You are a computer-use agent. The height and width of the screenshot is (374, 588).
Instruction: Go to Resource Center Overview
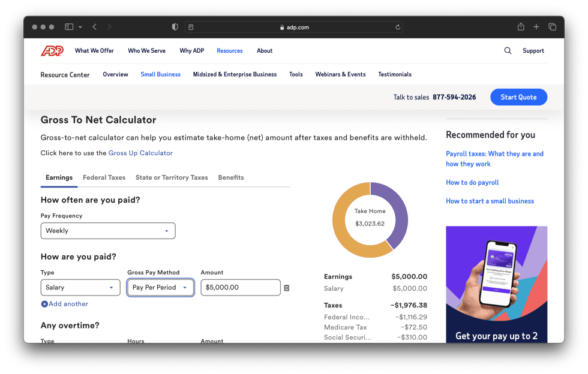tap(115, 74)
